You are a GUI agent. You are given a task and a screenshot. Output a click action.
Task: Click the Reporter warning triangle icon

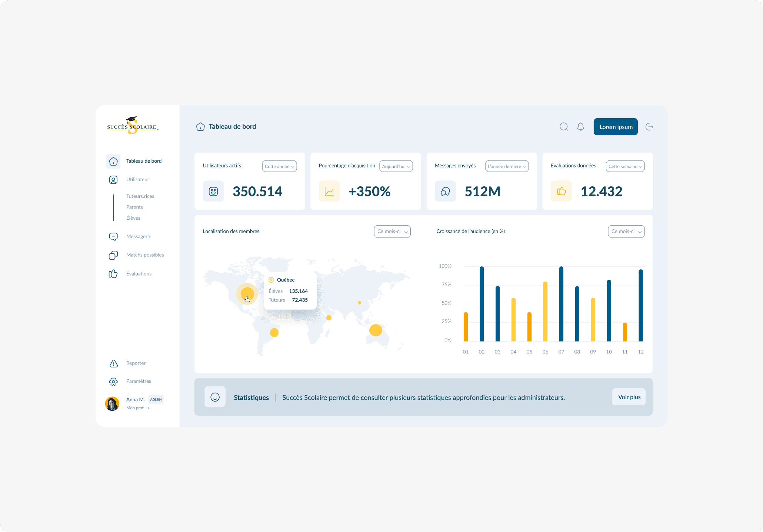tap(113, 363)
